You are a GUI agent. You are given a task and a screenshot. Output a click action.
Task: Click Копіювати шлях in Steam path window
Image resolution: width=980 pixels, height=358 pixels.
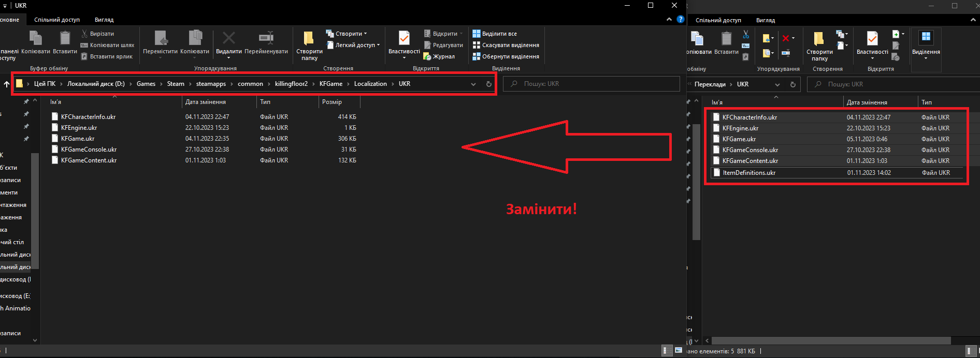(x=107, y=45)
